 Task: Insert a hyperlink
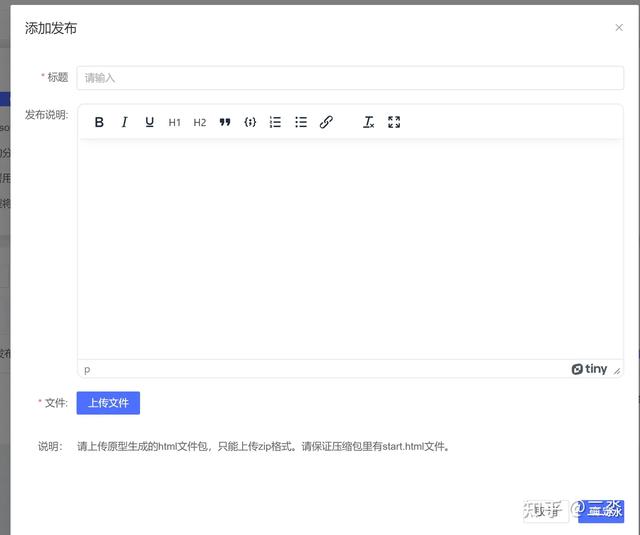pyautogui.click(x=326, y=122)
